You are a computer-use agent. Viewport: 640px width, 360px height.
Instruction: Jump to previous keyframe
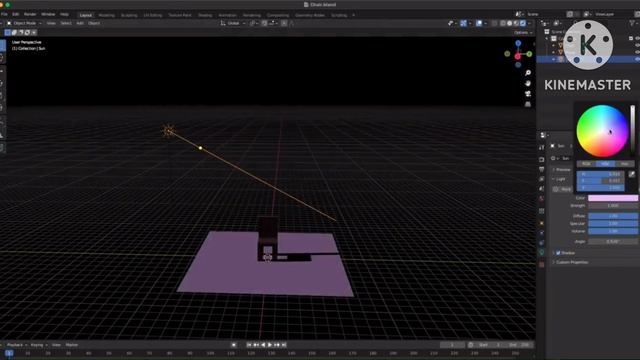pos(256,345)
